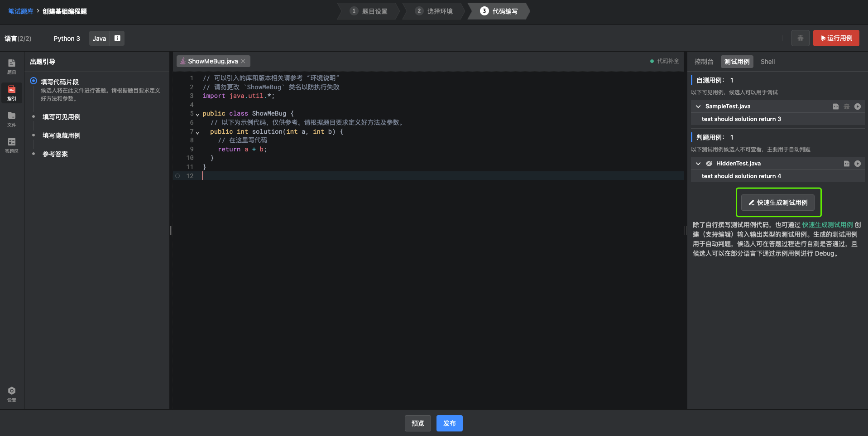Go to step 2 选择环境
Screen dimensions: 868x436
[x=434, y=11]
